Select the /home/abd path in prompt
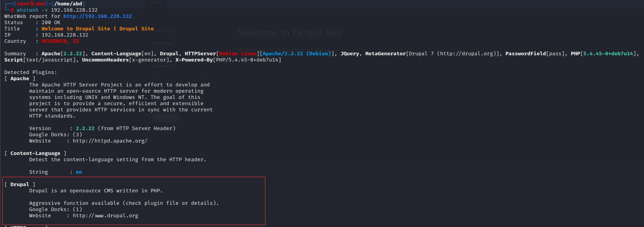 click(68, 4)
